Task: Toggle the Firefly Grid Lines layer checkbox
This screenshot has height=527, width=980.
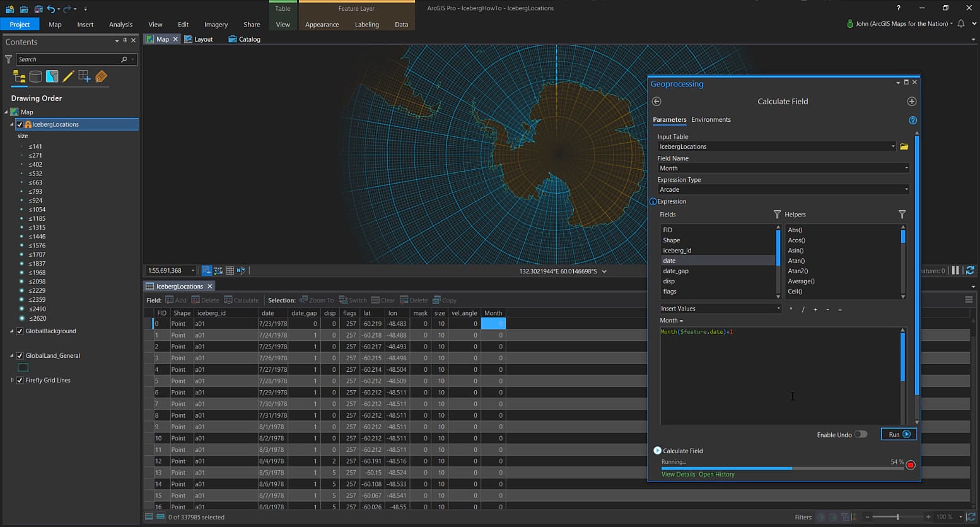Action: pos(20,381)
